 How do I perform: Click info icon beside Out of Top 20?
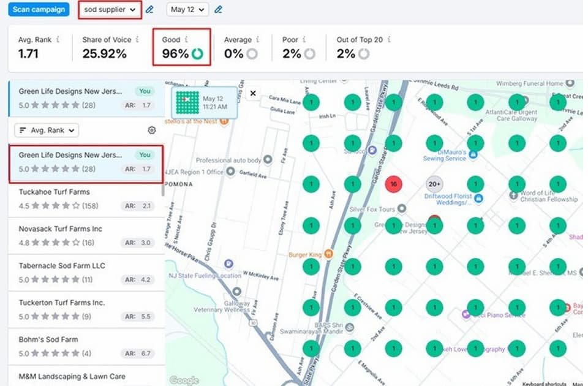389,39
